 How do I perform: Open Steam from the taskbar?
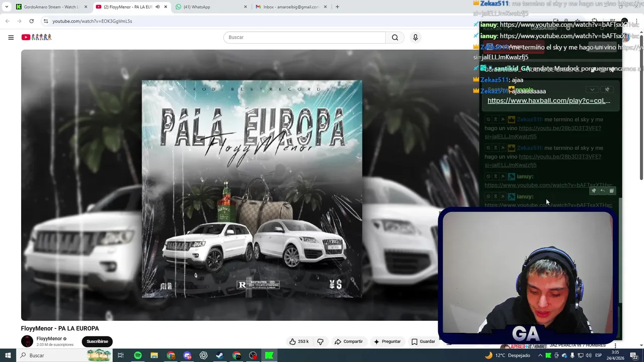220,355
